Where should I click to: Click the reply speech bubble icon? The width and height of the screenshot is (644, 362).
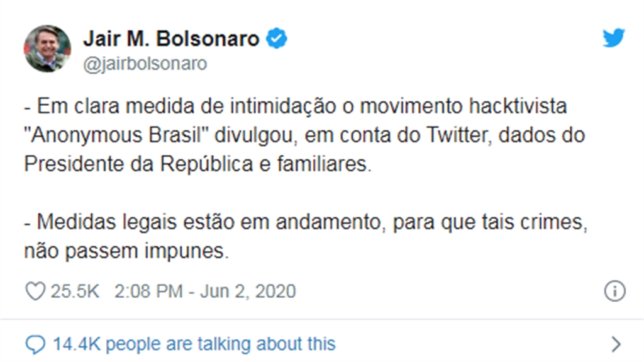tap(35, 344)
